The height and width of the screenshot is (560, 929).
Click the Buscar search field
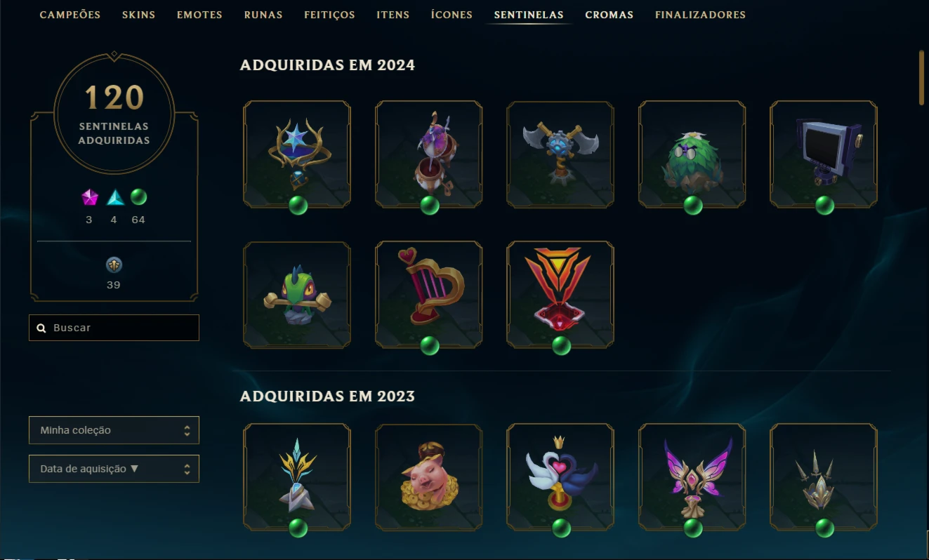[114, 328]
